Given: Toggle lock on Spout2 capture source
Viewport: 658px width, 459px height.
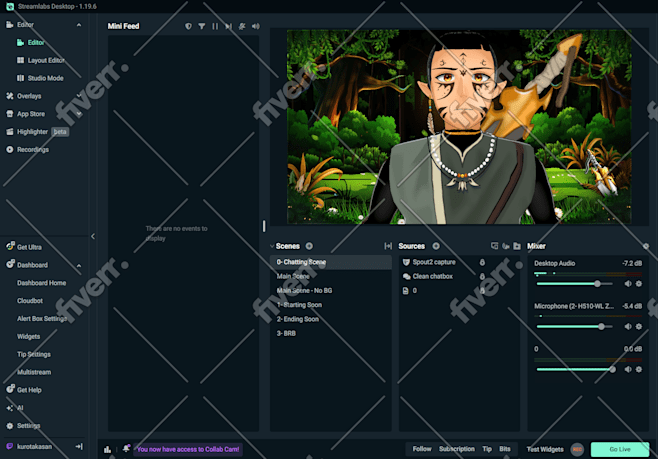Looking at the screenshot, I should pyautogui.click(x=482, y=262).
